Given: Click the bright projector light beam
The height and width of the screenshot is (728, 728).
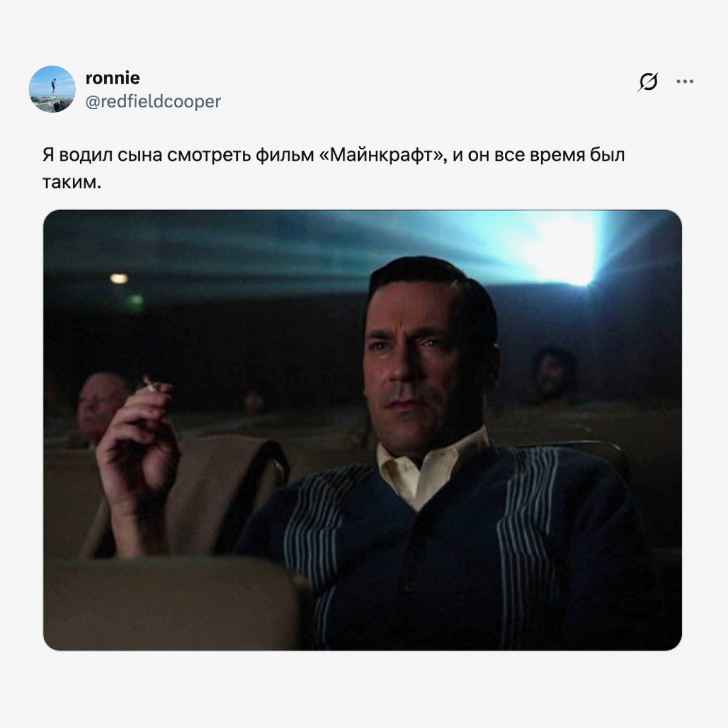Looking at the screenshot, I should pyautogui.click(x=563, y=248).
